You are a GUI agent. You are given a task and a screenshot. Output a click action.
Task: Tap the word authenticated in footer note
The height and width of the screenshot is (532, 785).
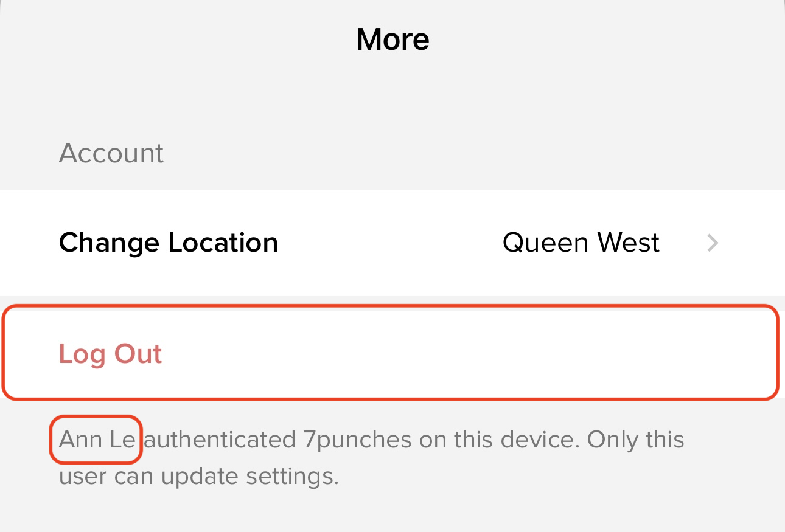[220, 440]
